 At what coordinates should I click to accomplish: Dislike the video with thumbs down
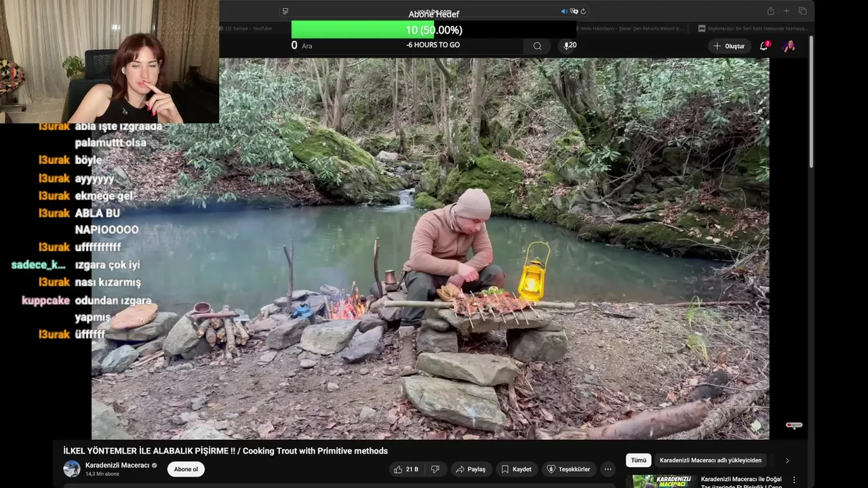[x=435, y=469]
